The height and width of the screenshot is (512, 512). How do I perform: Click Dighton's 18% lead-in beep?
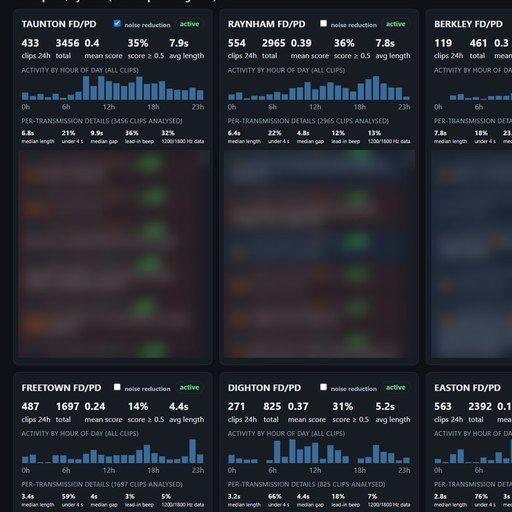(338, 497)
